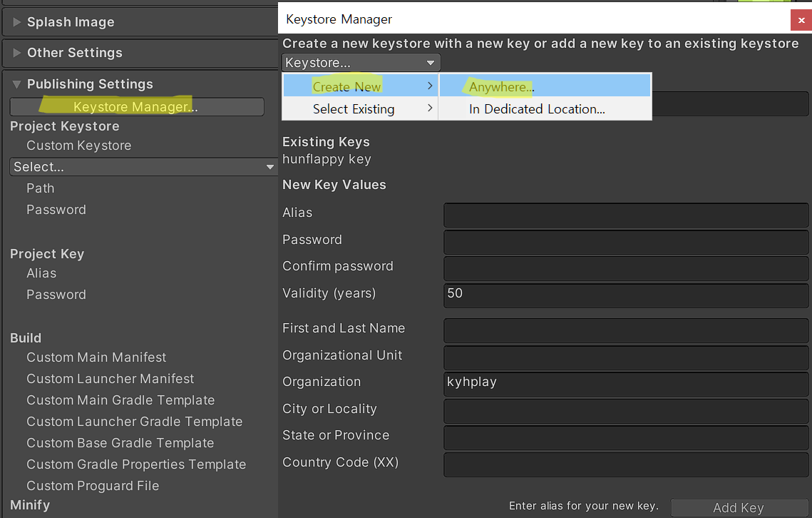Screen dimensions: 812x518
Task: Click the Keystore Manager button
Action: [x=136, y=107]
